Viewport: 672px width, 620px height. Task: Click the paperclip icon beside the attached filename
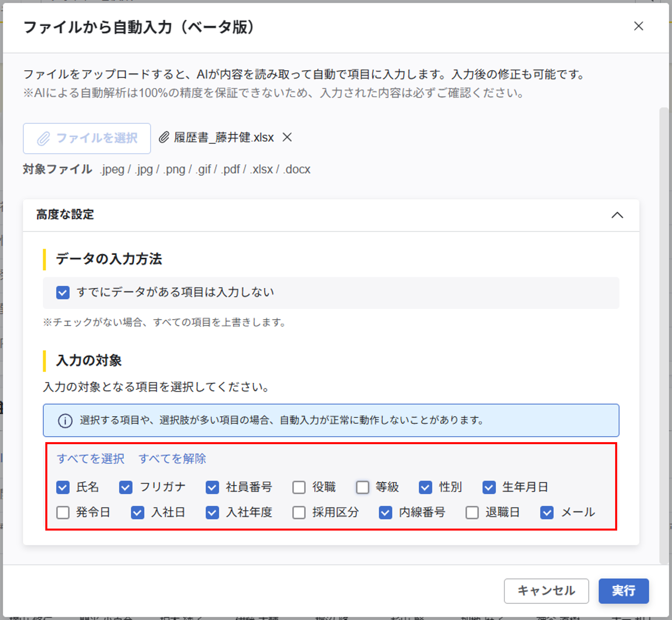tap(164, 137)
